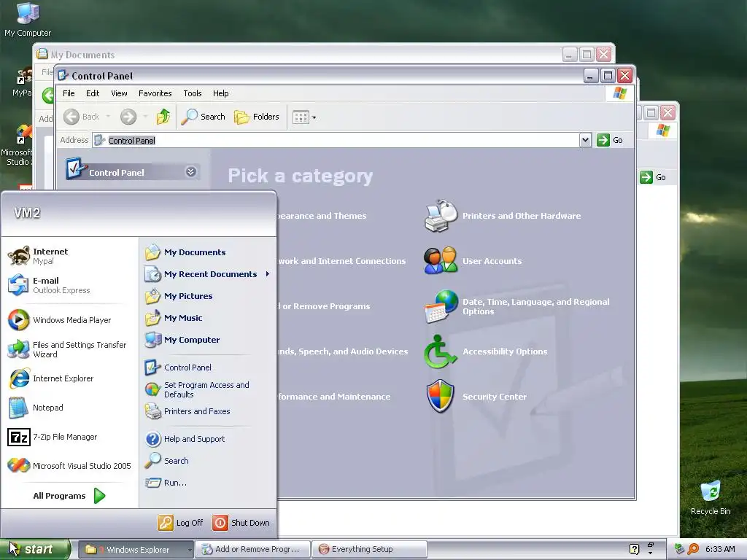
Task: Click the Address field showing Control Panel
Action: [336, 140]
